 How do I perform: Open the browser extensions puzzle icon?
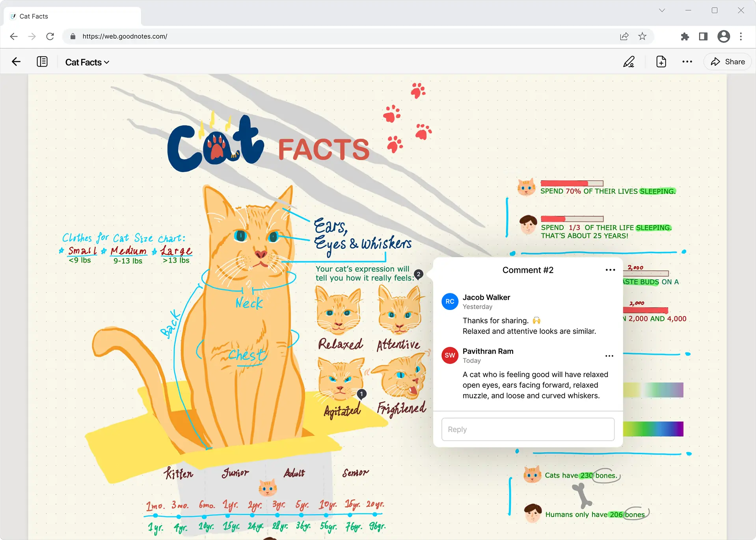pos(685,36)
